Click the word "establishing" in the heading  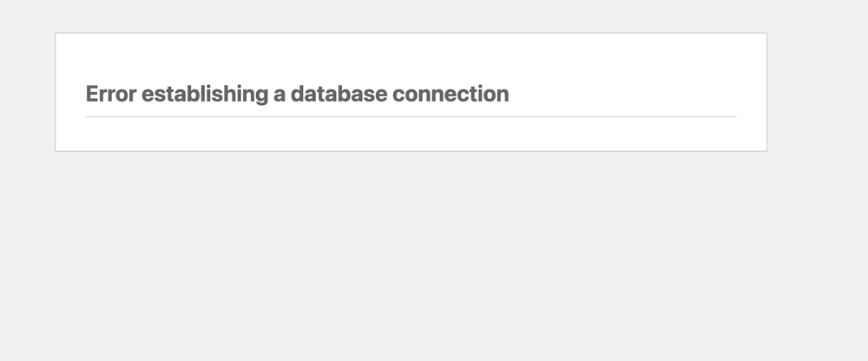pos(205,94)
